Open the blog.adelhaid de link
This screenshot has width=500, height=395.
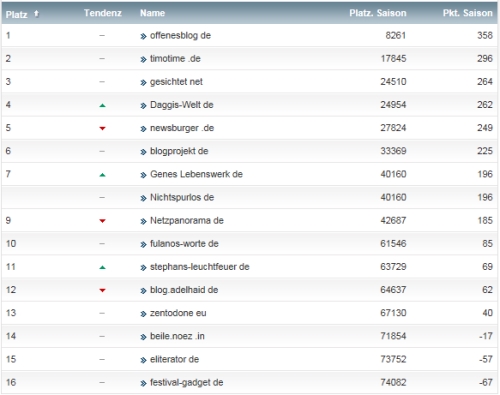click(184, 290)
